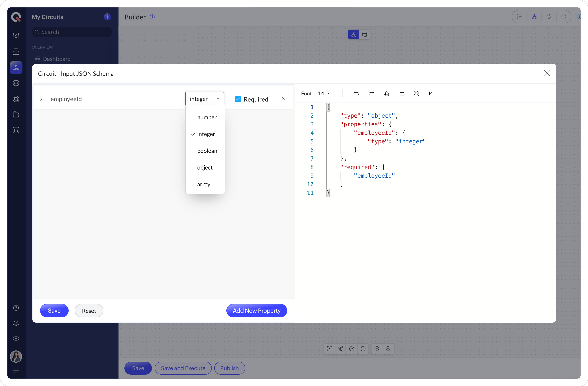This screenshot has height=386, width=588.
Task: Click the search code icon in editor
Action: pyautogui.click(x=416, y=93)
